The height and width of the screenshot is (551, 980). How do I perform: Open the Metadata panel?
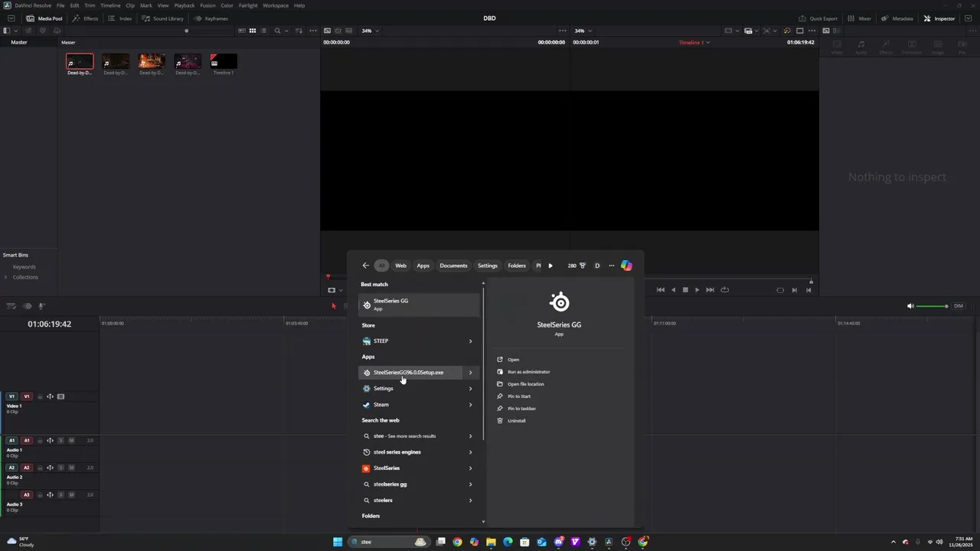tap(897, 18)
